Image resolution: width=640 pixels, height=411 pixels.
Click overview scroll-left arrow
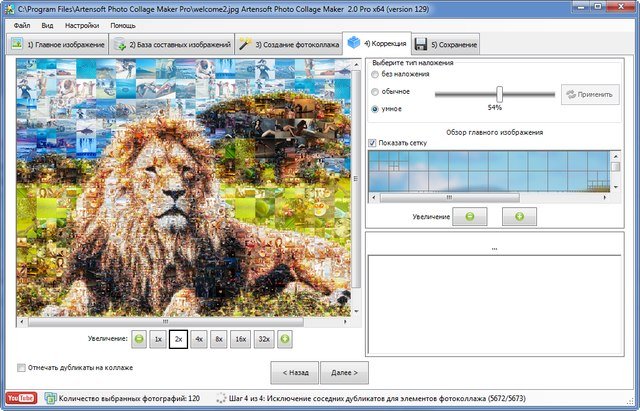[x=374, y=198]
